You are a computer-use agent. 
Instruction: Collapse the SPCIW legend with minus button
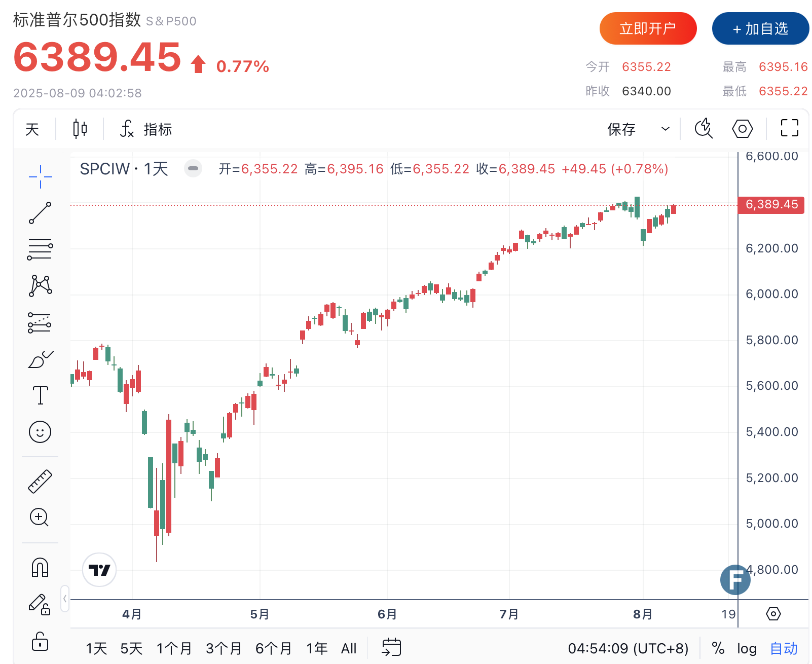coord(193,168)
